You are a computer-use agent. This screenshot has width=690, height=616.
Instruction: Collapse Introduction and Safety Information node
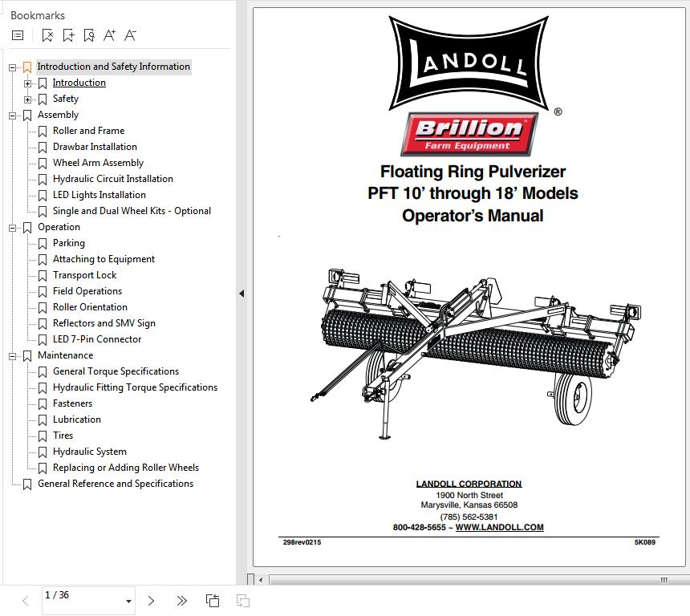click(12, 67)
